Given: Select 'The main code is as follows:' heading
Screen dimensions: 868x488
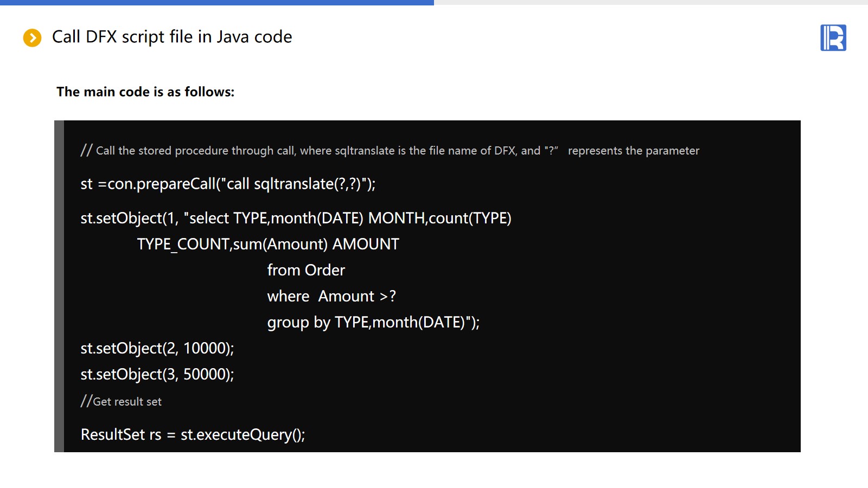Looking at the screenshot, I should (x=145, y=92).
